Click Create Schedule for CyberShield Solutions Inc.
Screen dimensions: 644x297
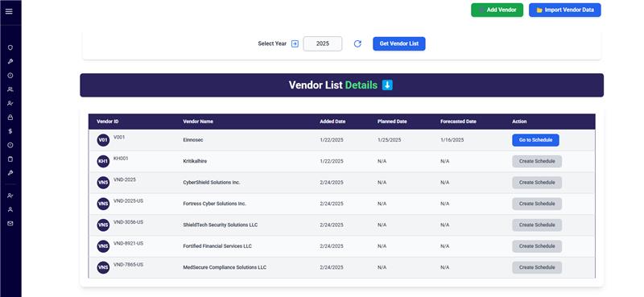(537, 183)
